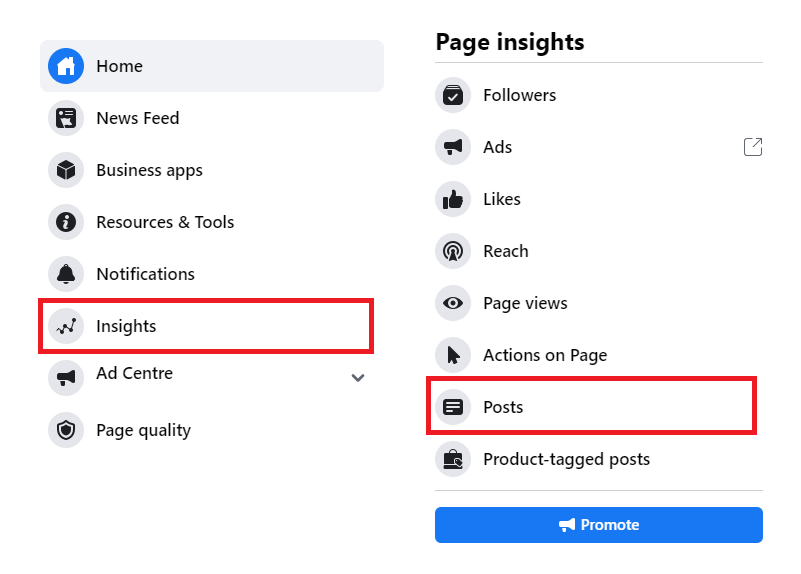Go to Insights in the sidebar
Viewport: 801px width, 574px height.
tap(126, 326)
